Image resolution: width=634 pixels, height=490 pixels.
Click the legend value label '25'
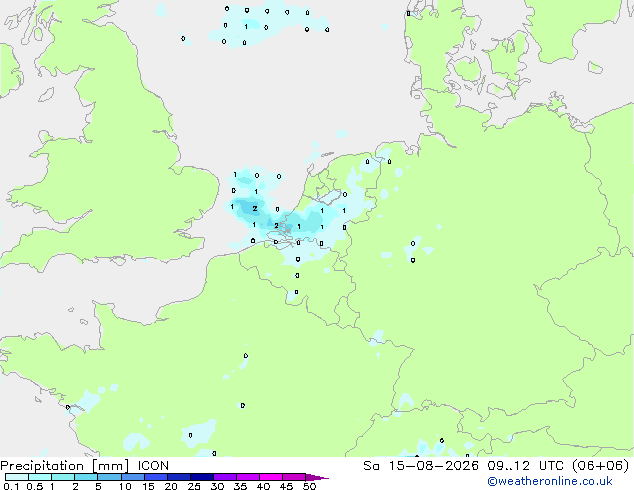pos(194,486)
